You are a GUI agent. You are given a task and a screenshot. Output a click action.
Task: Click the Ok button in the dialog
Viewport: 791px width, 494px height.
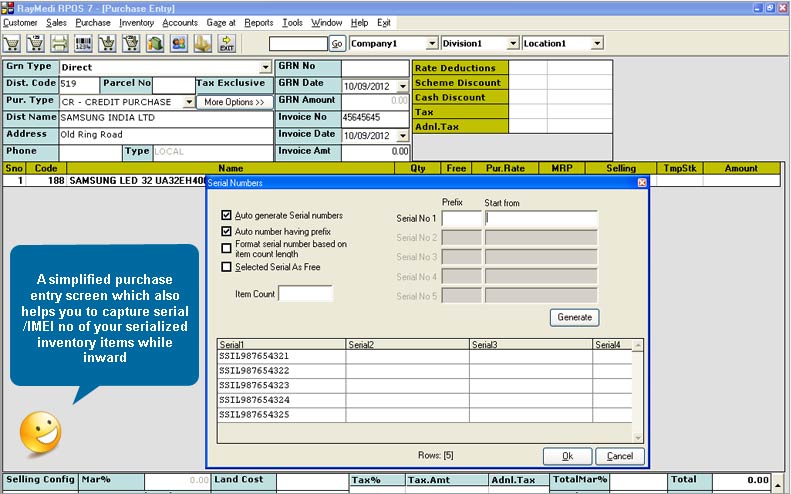567,456
